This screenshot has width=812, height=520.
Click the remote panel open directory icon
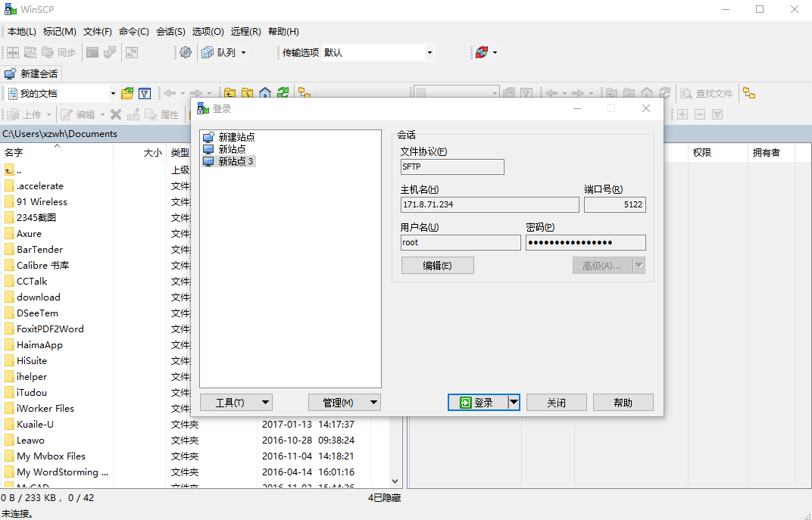(x=509, y=94)
